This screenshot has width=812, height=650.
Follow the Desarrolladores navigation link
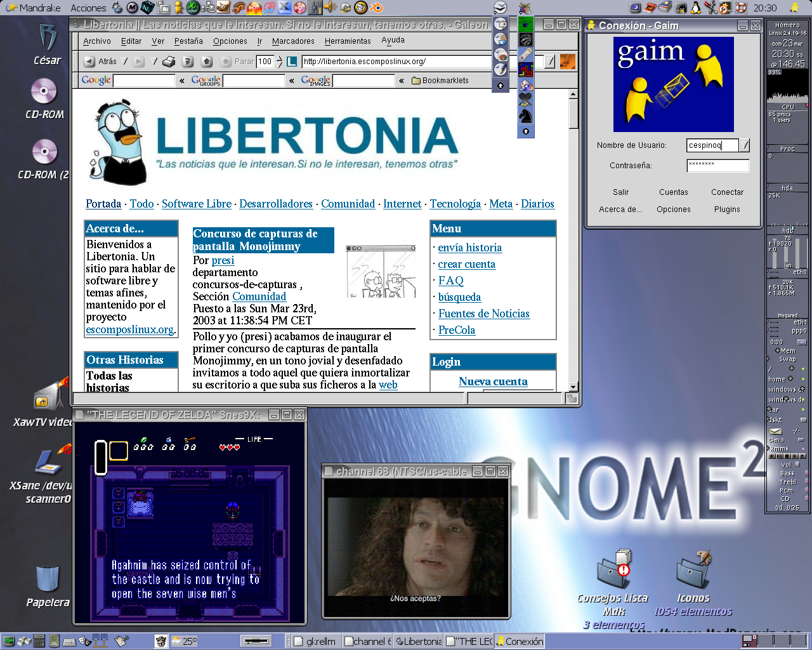point(276,204)
